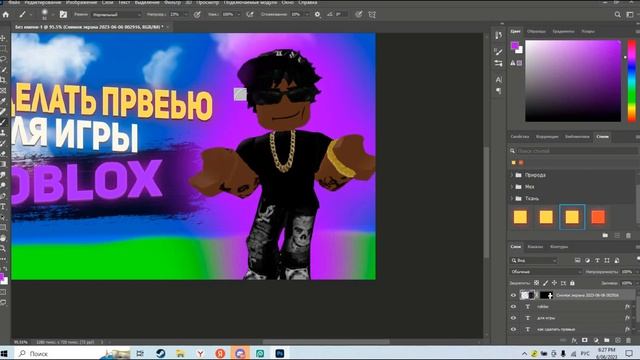Select the Zoom tool in toolbar
Screen dimensions: 640x360
(3, 248)
